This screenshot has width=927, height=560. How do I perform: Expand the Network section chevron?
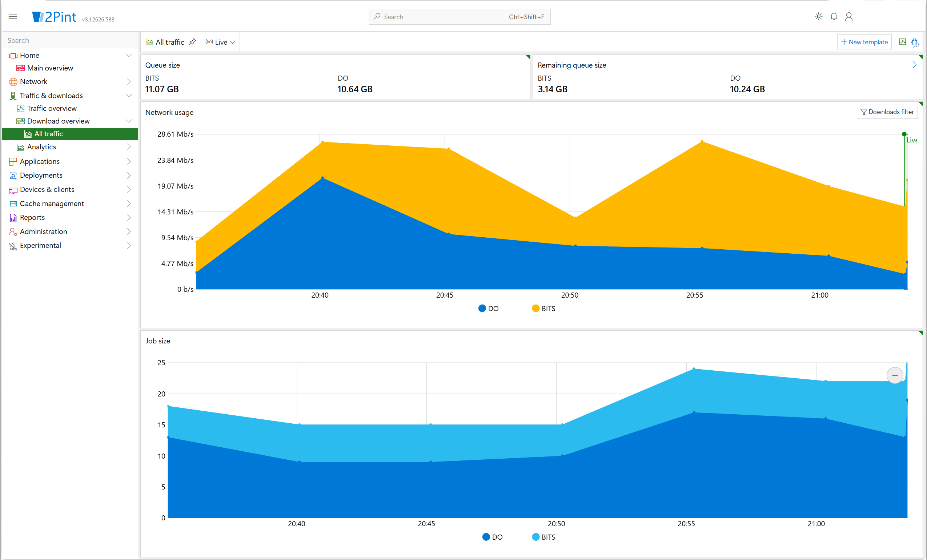coord(129,82)
